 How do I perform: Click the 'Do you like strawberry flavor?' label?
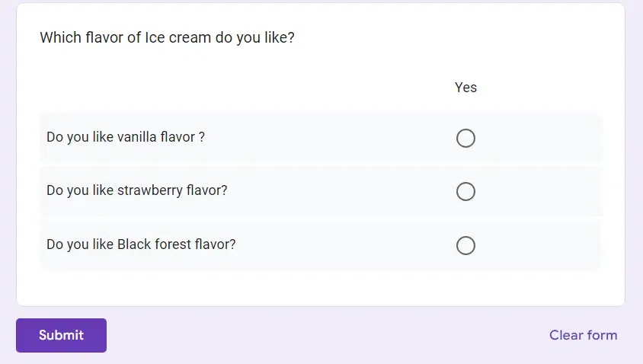137,190
